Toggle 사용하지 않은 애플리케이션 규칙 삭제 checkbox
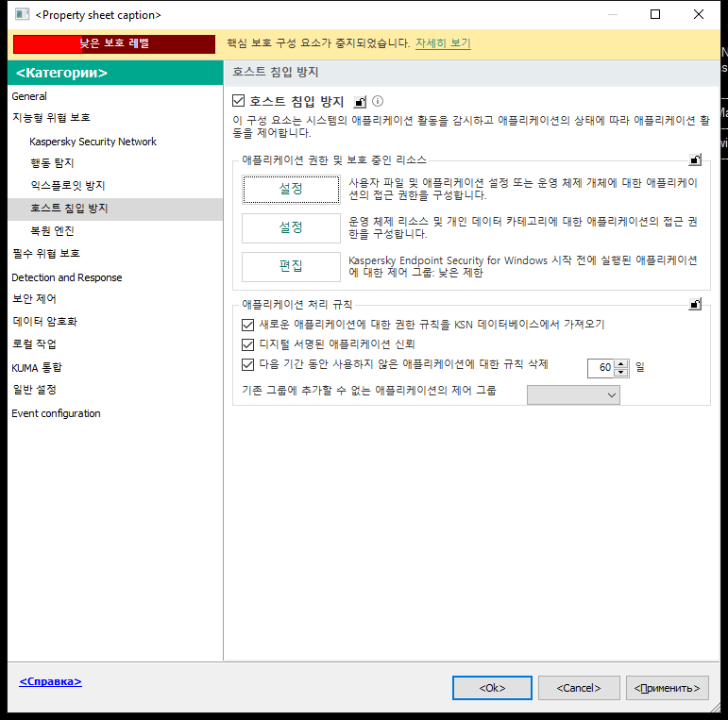Viewport: 728px width, 720px height. [x=248, y=364]
